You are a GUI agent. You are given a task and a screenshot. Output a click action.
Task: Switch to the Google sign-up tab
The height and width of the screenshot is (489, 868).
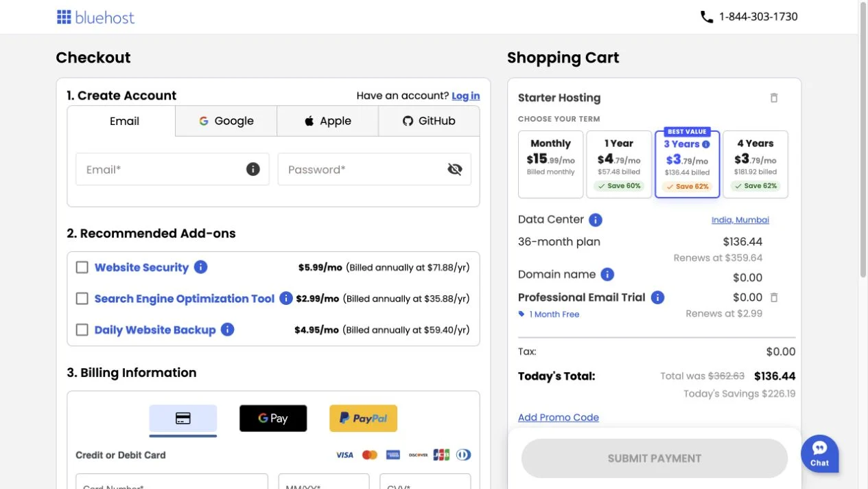226,121
